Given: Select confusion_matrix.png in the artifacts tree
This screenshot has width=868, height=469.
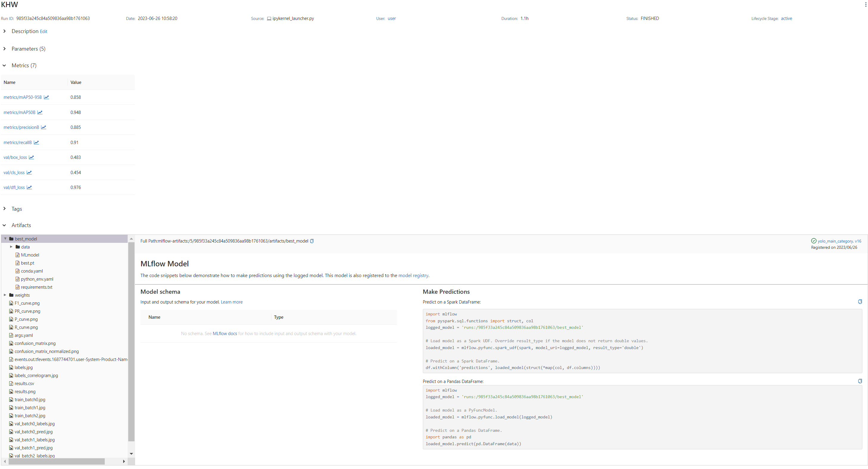Looking at the screenshot, I should pyautogui.click(x=35, y=343).
